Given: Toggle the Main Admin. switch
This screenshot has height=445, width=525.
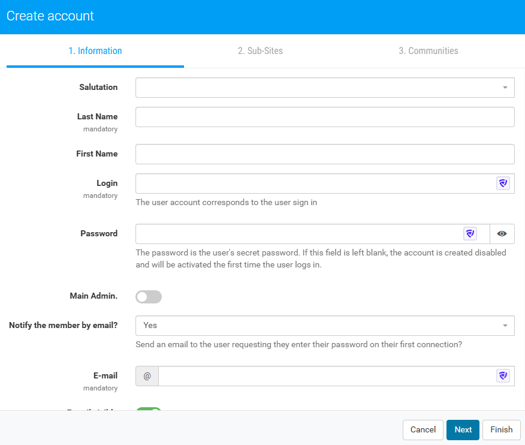Looking at the screenshot, I should pyautogui.click(x=149, y=297).
